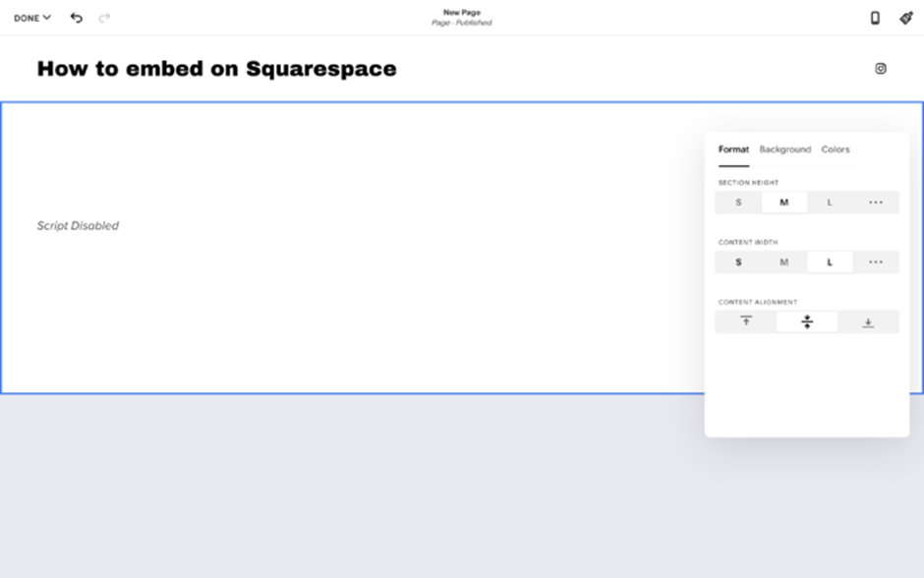
Task: Set content width to L
Action: tap(830, 262)
